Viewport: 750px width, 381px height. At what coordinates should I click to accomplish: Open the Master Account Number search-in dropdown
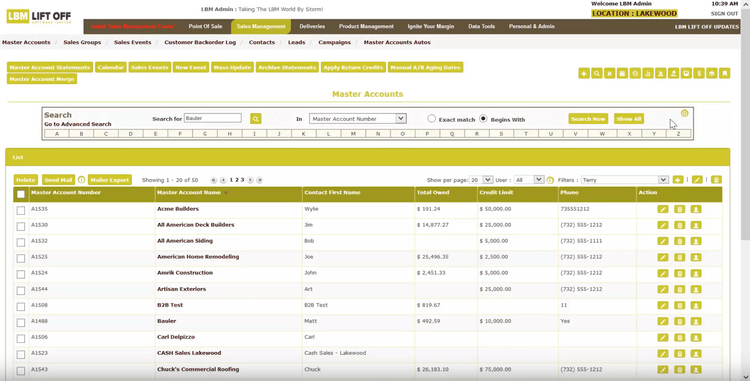358,119
